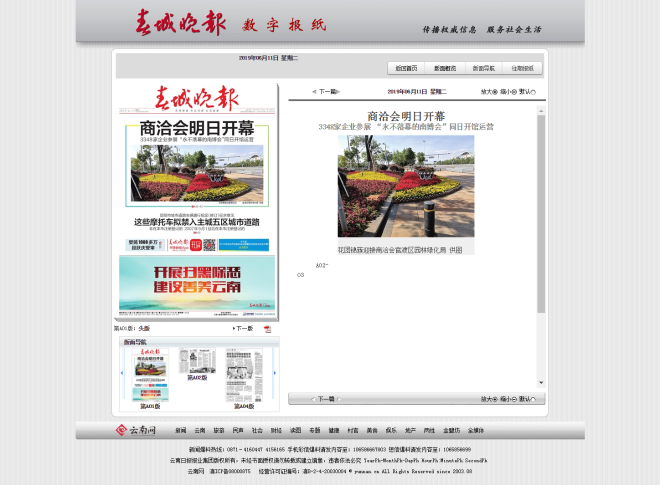The width and height of the screenshot is (660, 485).
Task: Click the 默认 text label above the article
Action: pos(524,91)
